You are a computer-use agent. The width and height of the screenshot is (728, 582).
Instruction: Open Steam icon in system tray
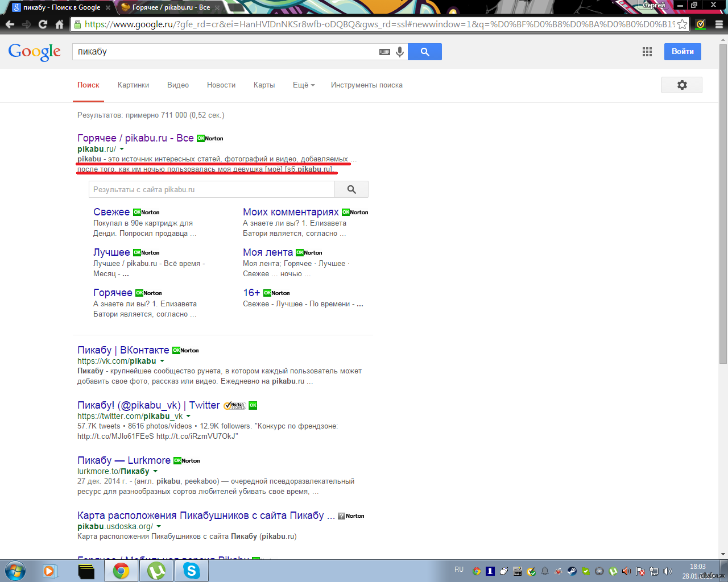tap(572, 571)
